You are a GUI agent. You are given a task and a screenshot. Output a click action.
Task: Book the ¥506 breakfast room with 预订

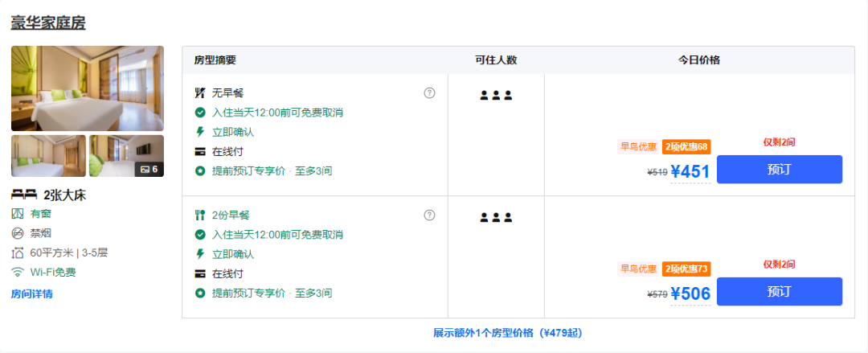point(780,291)
